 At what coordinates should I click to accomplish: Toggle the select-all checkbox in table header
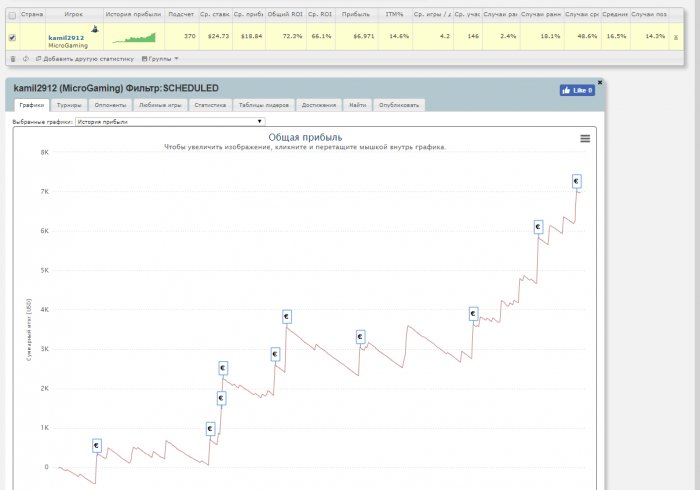(x=12, y=15)
